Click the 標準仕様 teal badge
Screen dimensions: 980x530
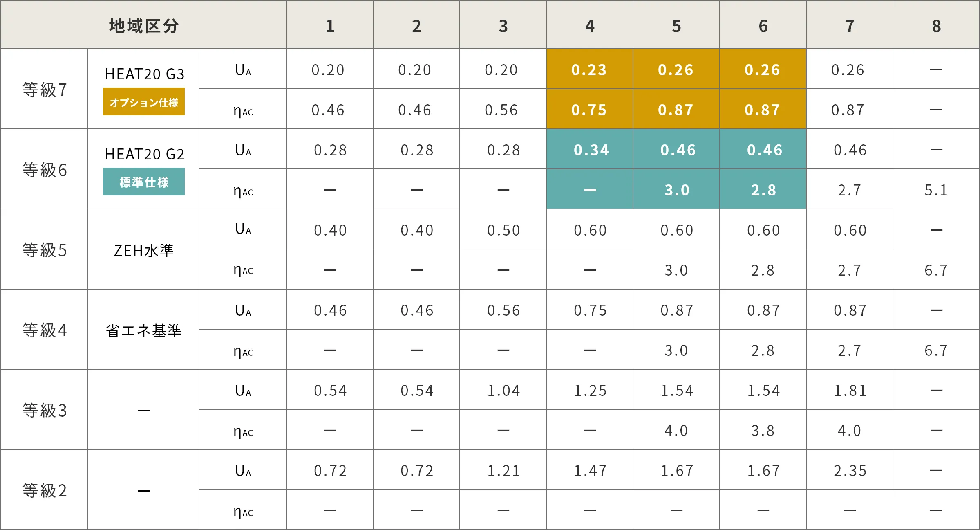click(143, 182)
